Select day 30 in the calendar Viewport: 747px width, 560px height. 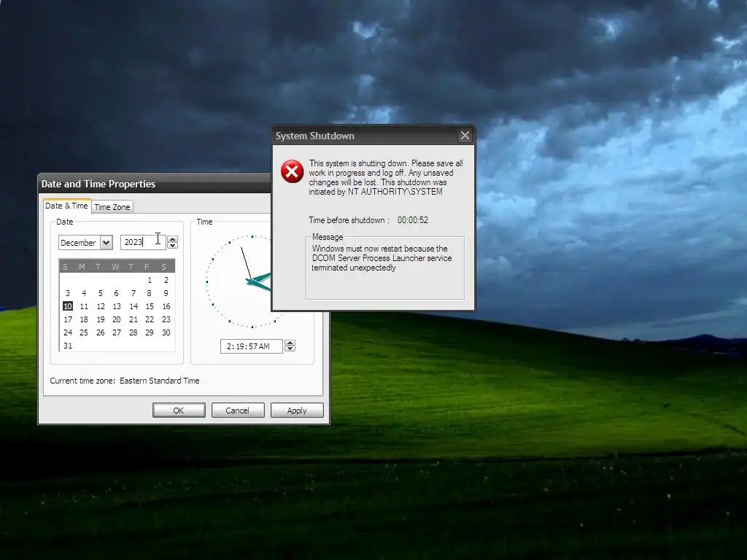166,332
